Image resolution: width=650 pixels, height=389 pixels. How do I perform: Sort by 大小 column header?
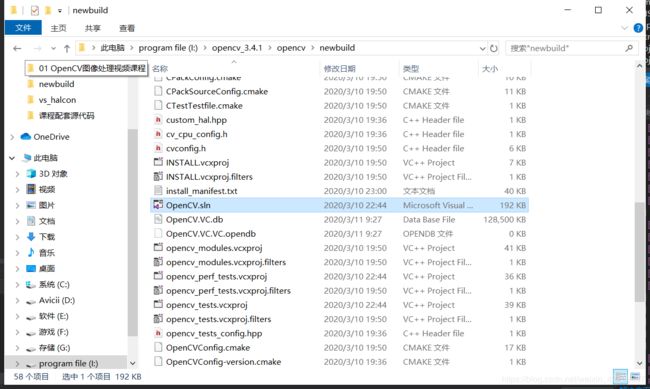click(490, 68)
